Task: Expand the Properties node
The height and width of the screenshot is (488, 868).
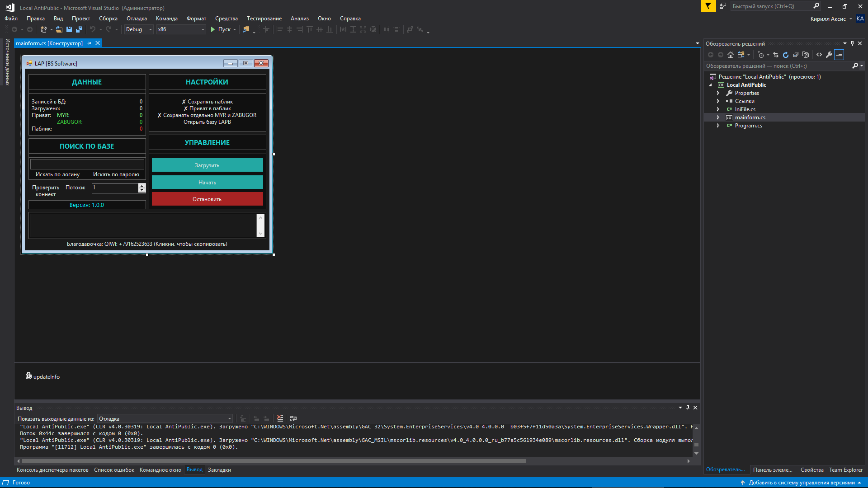Action: pos(718,93)
